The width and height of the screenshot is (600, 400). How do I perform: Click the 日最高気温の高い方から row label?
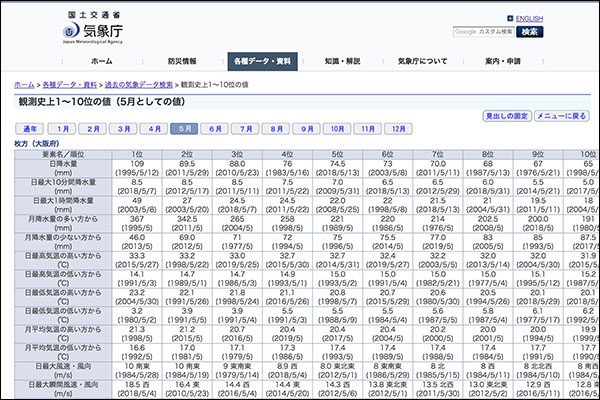pyautogui.click(x=63, y=260)
